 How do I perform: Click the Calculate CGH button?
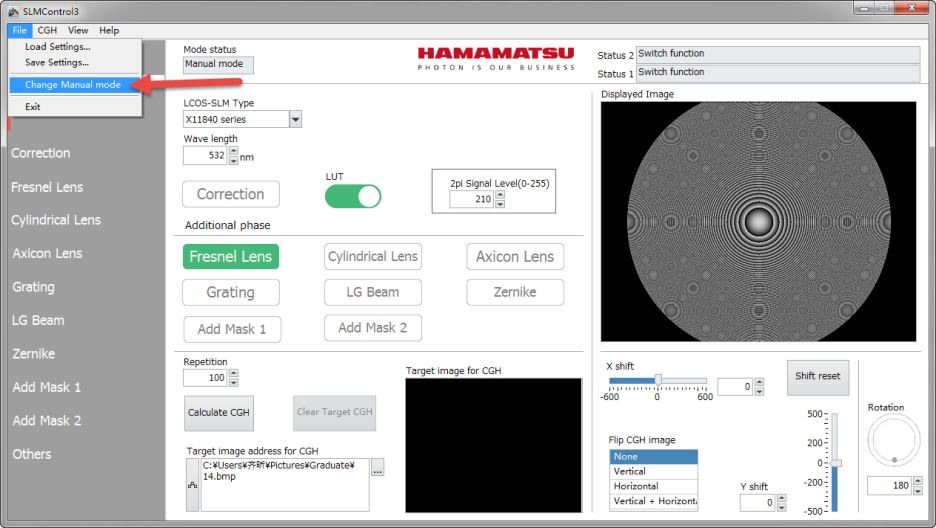pos(219,413)
